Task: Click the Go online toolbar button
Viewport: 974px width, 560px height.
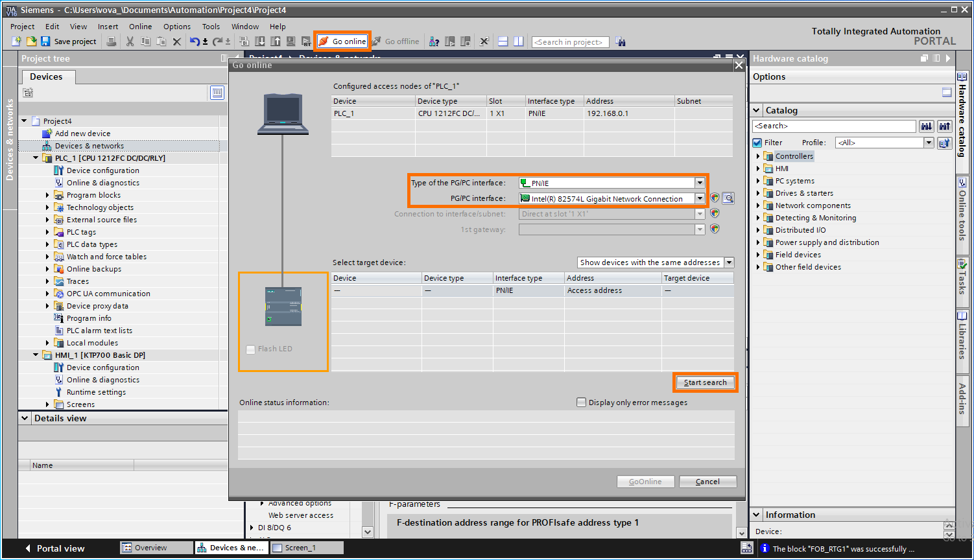Action: point(343,41)
